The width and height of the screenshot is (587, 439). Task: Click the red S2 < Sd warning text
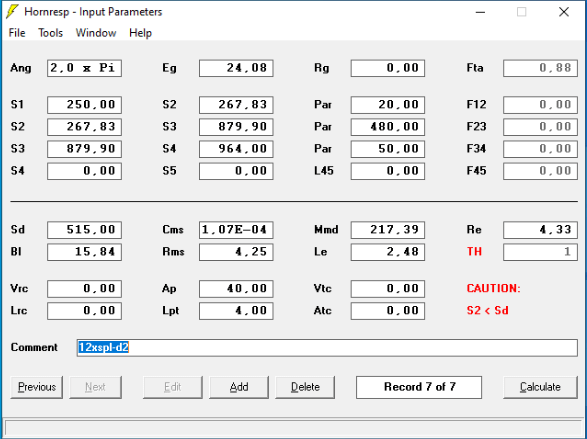487,311
